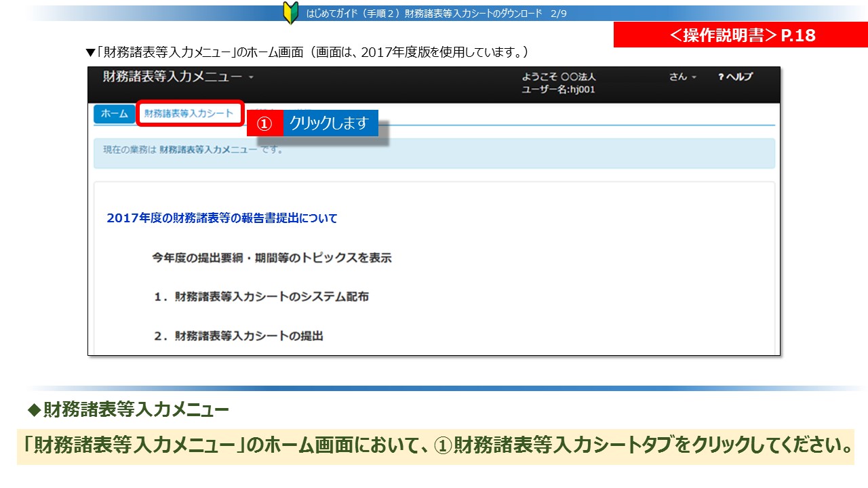Viewport: 868px width, 488px height.
Task: Click the ようこそ ○○法人 greeting text
Action: pyautogui.click(x=558, y=77)
